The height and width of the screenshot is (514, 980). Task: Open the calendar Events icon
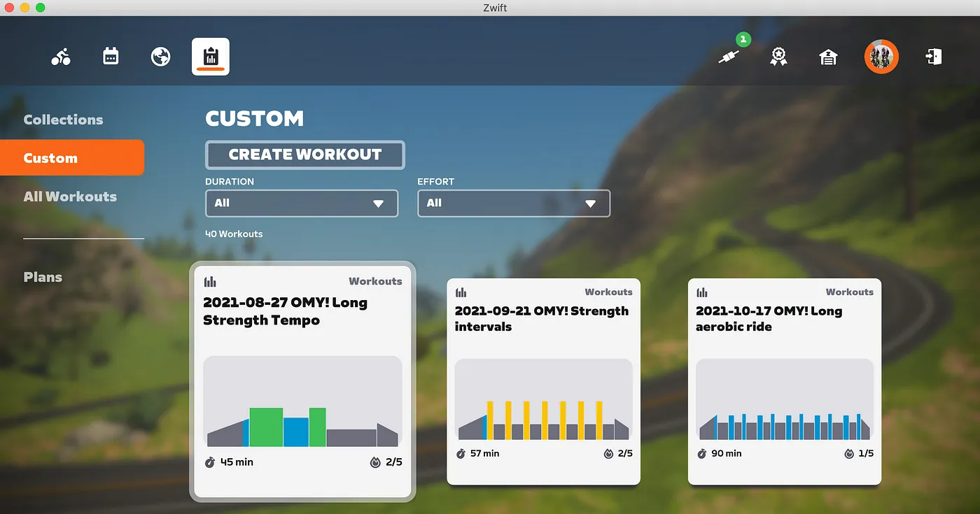[111, 57]
